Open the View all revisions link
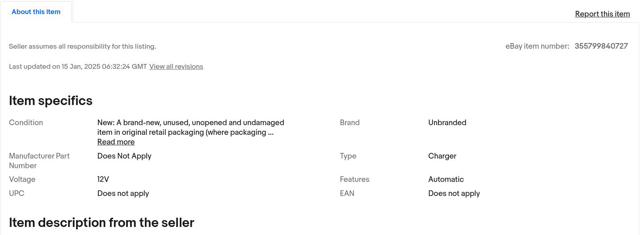 point(176,67)
